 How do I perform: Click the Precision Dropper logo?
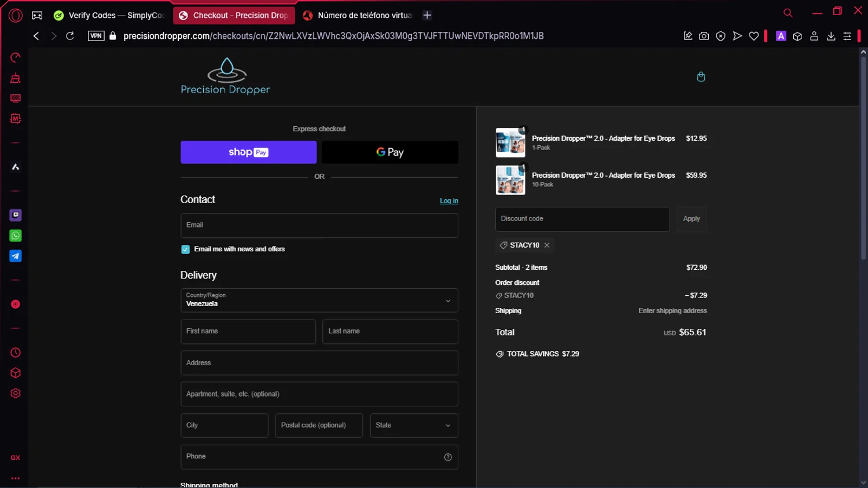[x=226, y=76]
